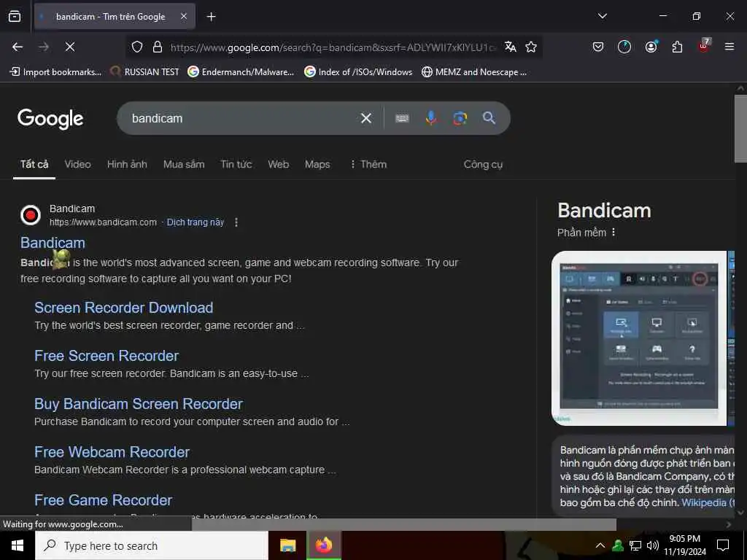The image size is (747, 560).
Task: Stop loading the page
Action: tap(69, 47)
